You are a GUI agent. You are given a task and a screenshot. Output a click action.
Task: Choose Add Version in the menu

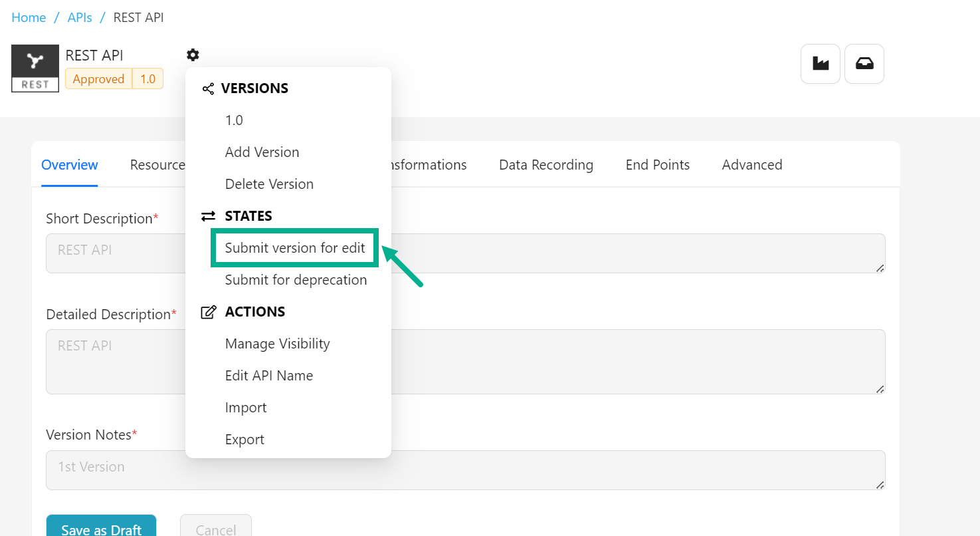click(x=262, y=152)
